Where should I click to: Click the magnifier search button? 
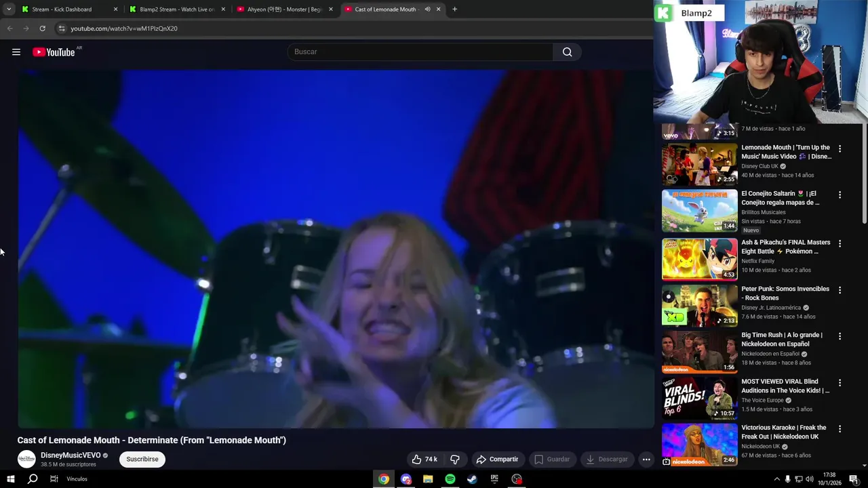point(567,52)
